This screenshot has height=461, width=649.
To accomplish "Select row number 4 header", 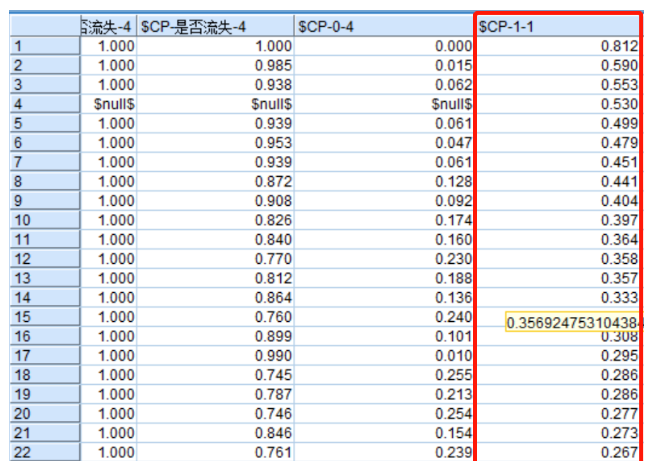I will click(x=44, y=103).
